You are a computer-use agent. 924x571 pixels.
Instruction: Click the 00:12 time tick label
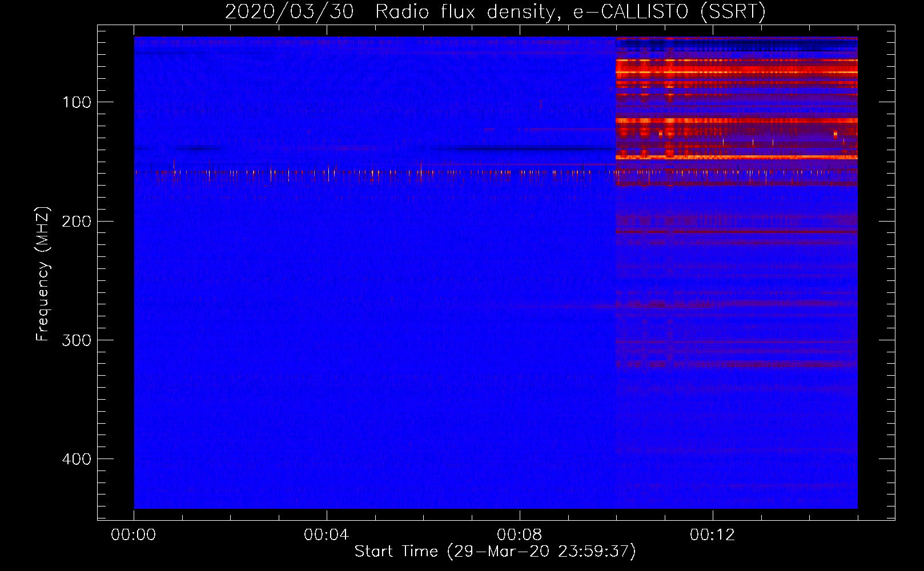pyautogui.click(x=713, y=535)
